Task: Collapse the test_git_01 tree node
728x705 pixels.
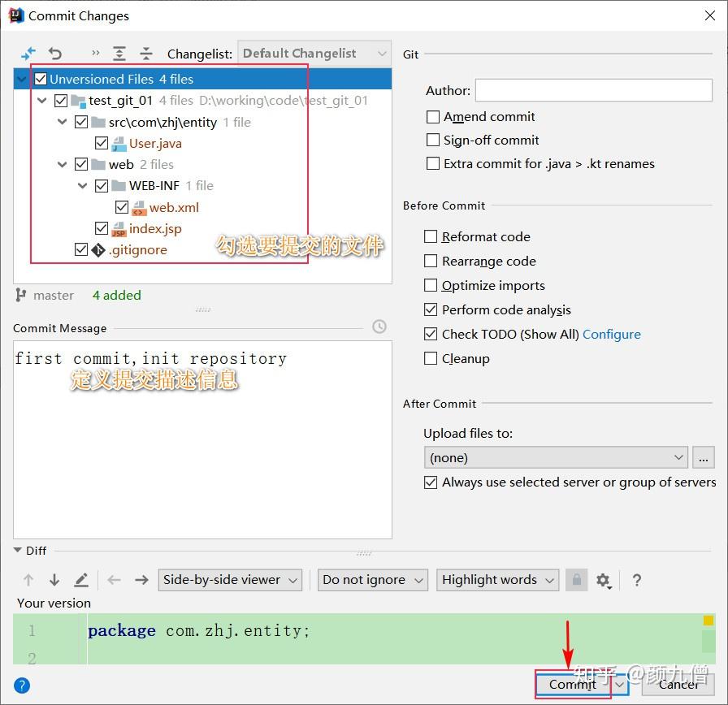Action: [x=41, y=100]
